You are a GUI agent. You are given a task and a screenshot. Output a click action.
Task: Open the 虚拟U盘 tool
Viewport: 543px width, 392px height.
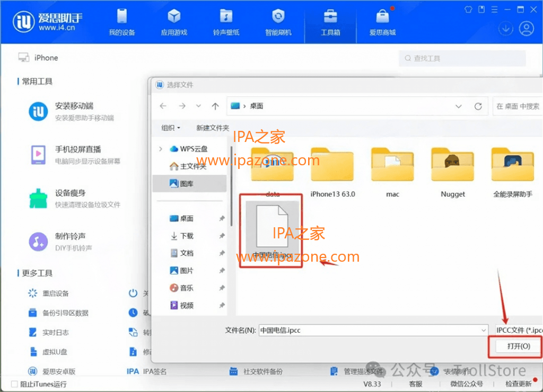click(48, 352)
